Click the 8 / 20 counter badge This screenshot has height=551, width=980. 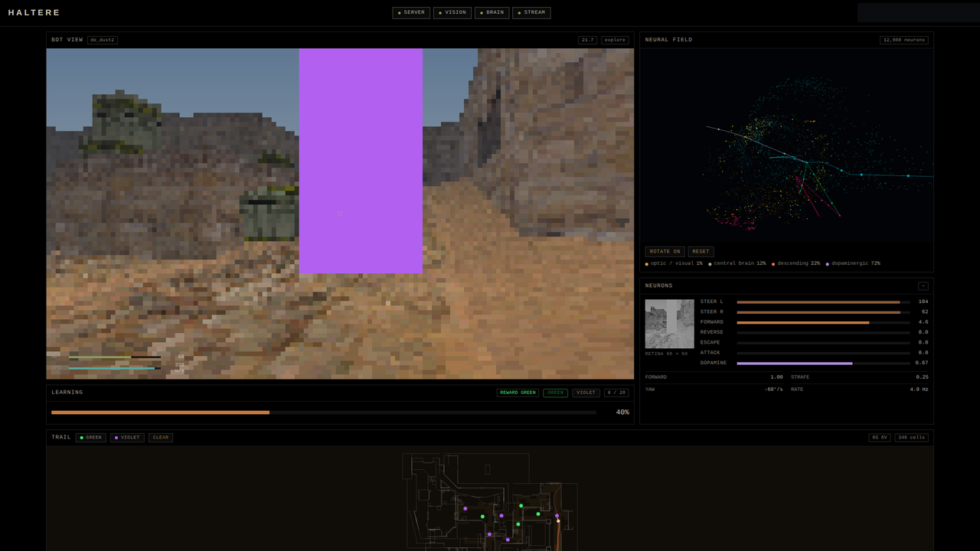click(616, 393)
